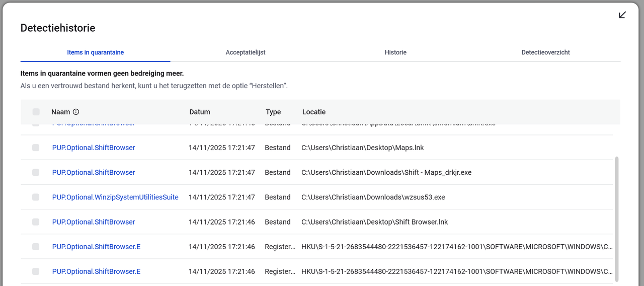This screenshot has width=644, height=286.
Task: Open the Historie tab
Action: [x=395, y=52]
